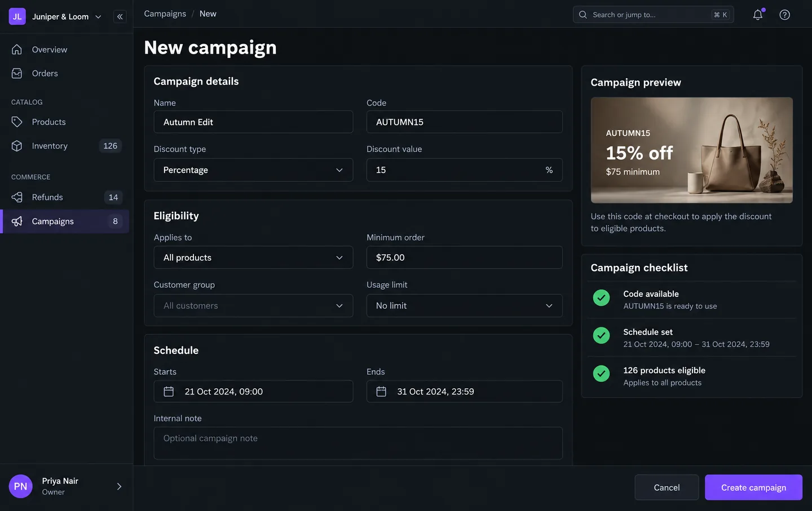Focus the Discount value field
The width and height of the screenshot is (812, 511).
465,170
